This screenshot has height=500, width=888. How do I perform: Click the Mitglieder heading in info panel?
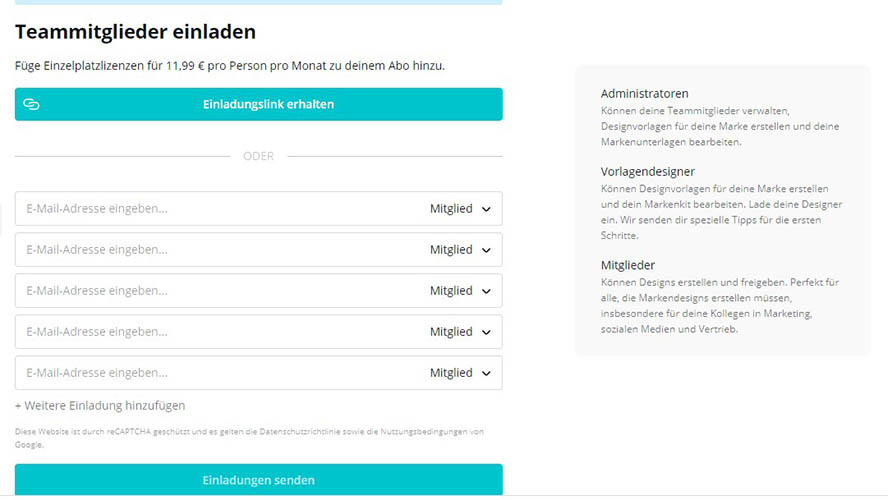coord(627,265)
